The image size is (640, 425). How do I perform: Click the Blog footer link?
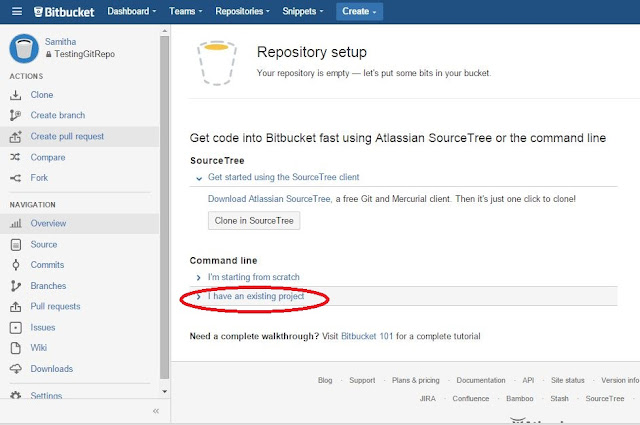coord(325,380)
